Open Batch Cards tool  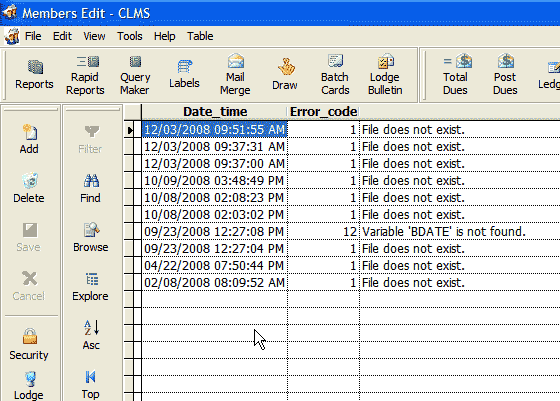click(335, 74)
